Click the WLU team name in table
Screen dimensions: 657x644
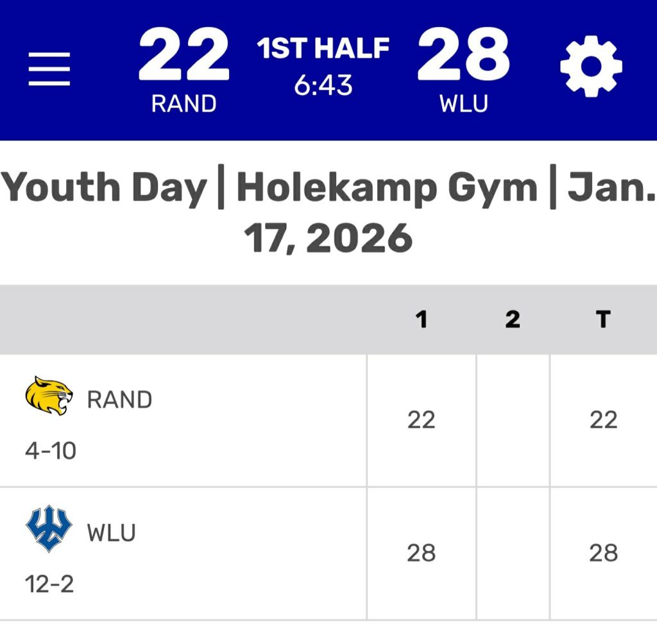112,533
